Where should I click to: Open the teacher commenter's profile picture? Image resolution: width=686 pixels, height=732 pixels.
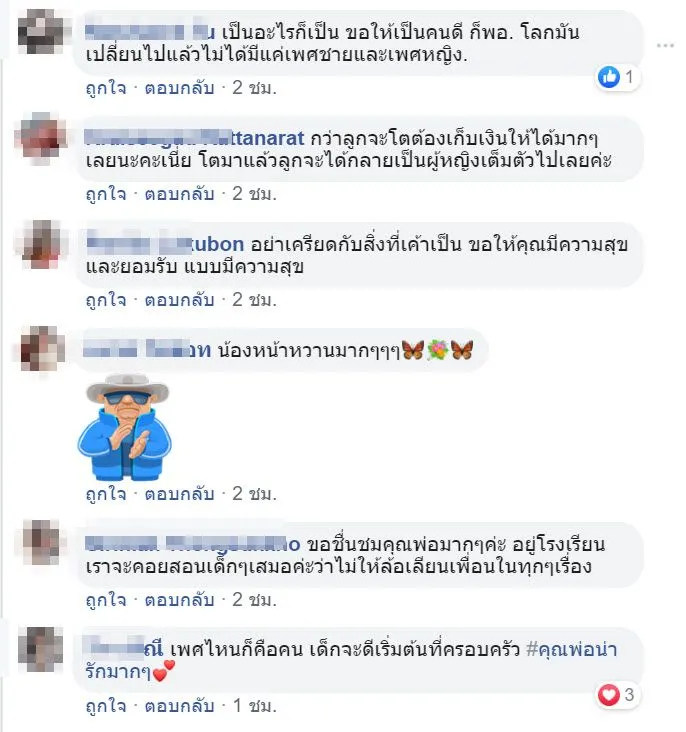41,543
